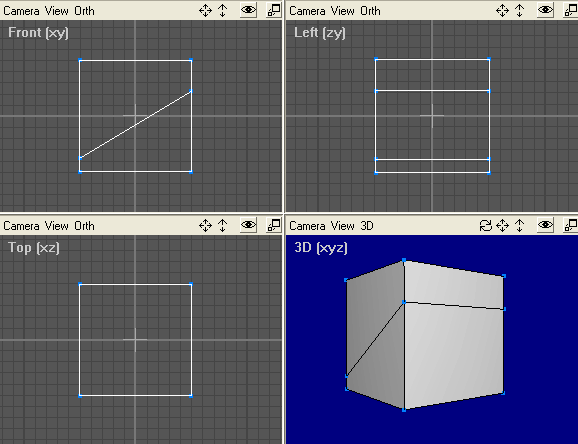Maximize the Front viewport with window icon
The image size is (578, 444).
[x=274, y=10]
